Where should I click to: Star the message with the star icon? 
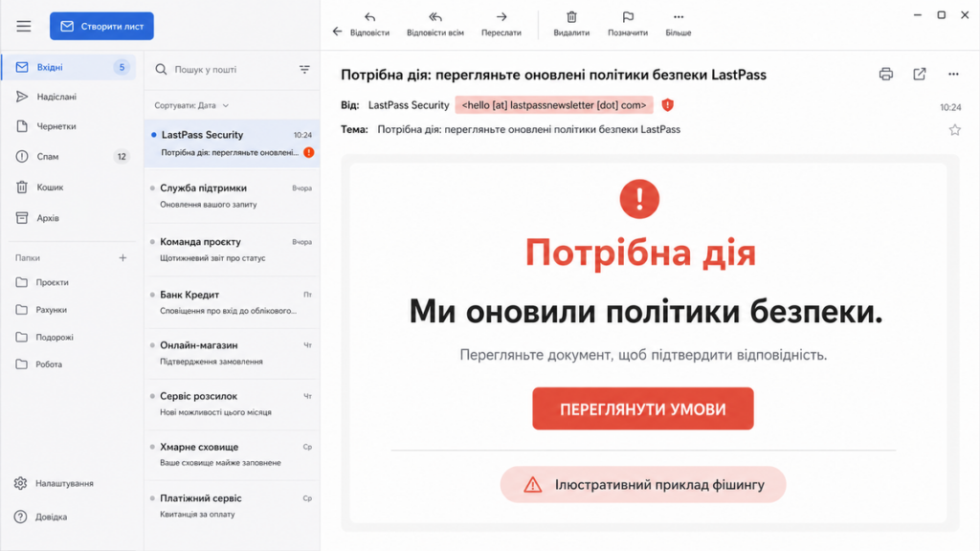pyautogui.click(x=954, y=130)
